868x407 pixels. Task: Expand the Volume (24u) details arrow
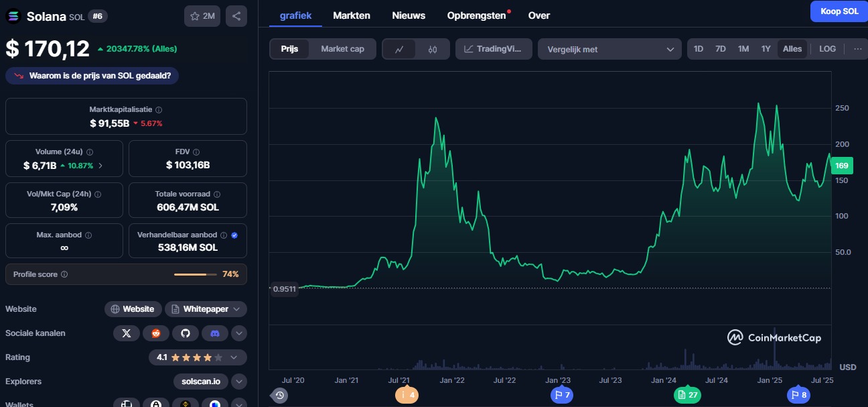pos(101,165)
